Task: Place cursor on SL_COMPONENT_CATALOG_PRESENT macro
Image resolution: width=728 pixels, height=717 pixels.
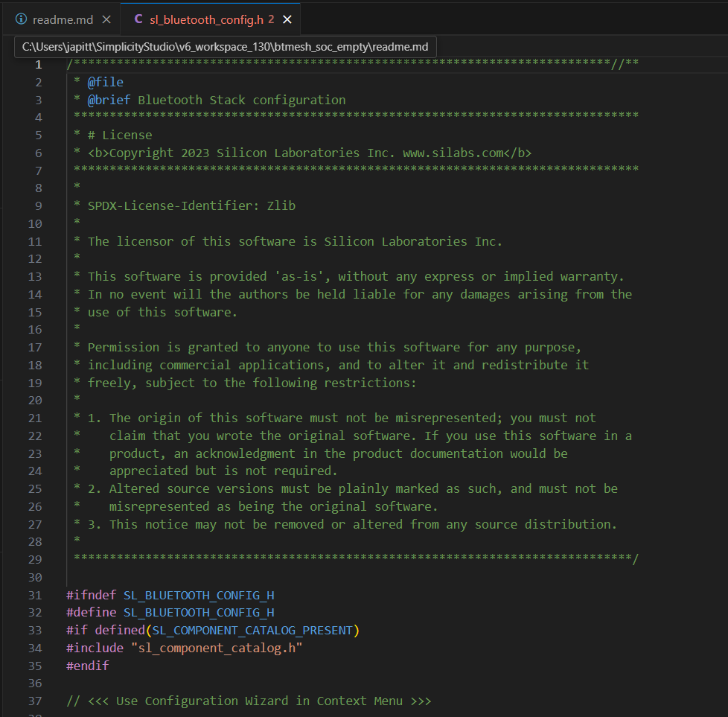Action: (252, 630)
